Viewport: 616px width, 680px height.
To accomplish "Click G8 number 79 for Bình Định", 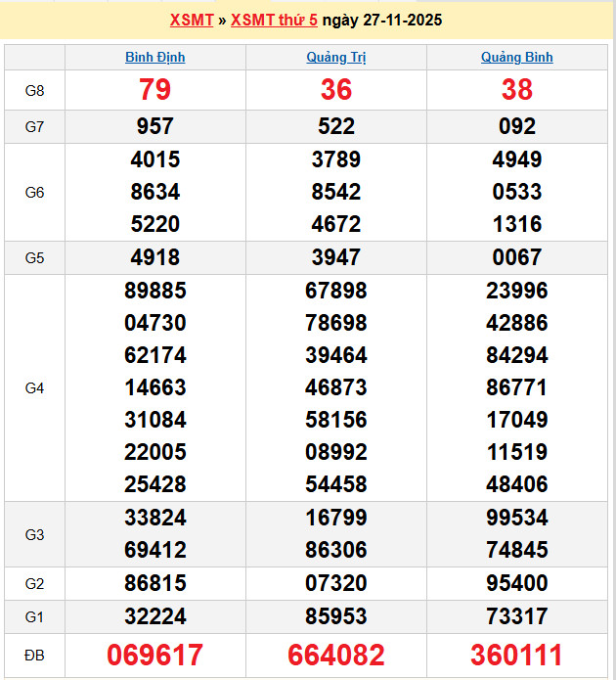I will pyautogui.click(x=154, y=90).
